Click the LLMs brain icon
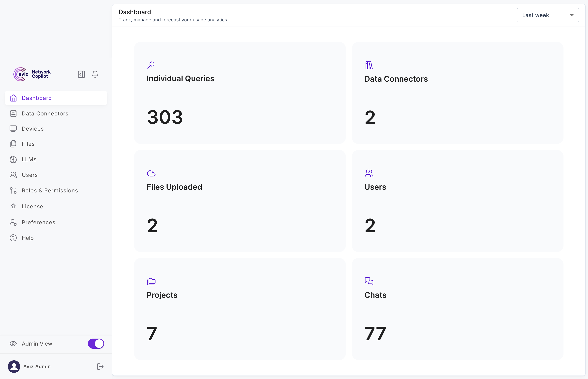588x379 pixels. pos(13,160)
